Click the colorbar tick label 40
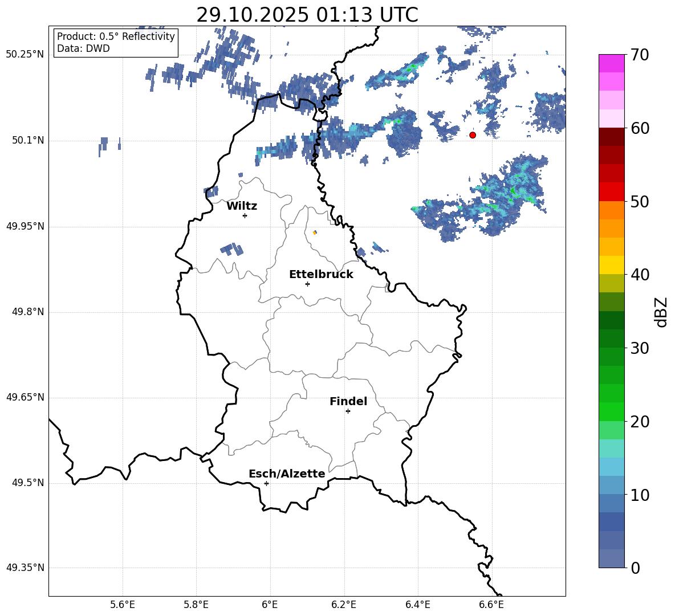 (640, 275)
